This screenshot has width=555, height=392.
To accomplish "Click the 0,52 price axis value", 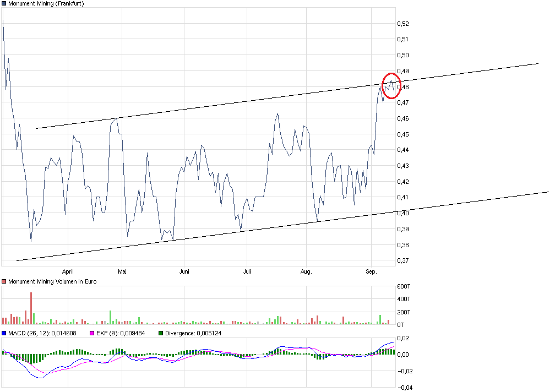I will point(403,24).
